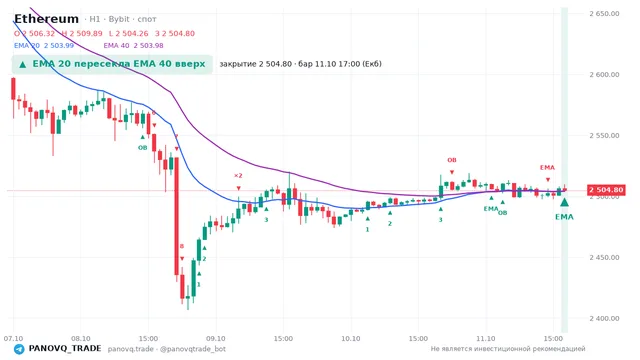Click the Ethereum chart title
The width and height of the screenshot is (640, 360).
[46, 19]
